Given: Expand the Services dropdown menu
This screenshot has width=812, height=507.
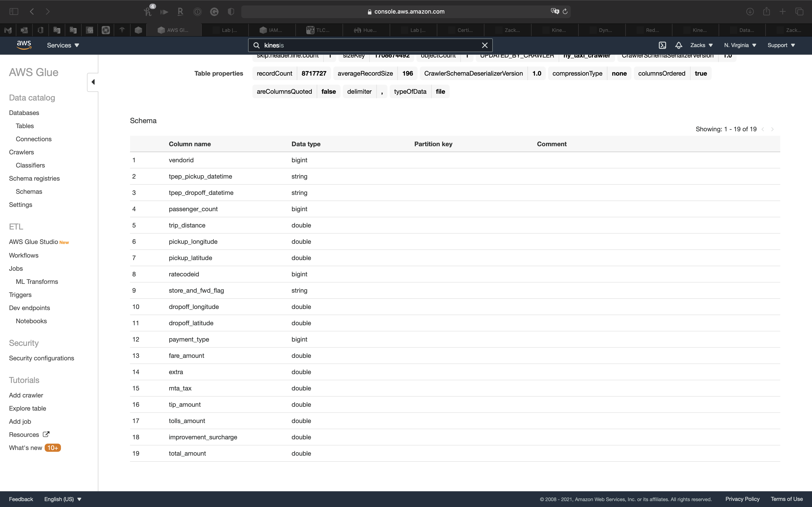Looking at the screenshot, I should pos(63,45).
